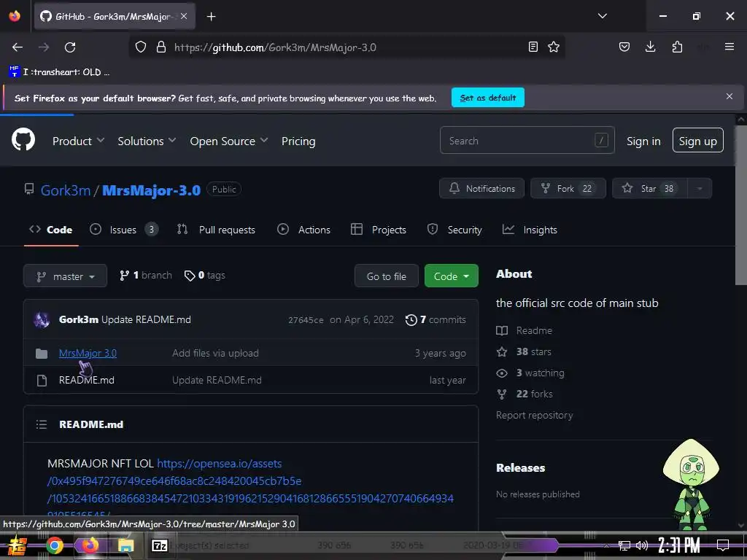Close the GitHub browser tab
The image size is (747, 560).
pyautogui.click(x=184, y=16)
